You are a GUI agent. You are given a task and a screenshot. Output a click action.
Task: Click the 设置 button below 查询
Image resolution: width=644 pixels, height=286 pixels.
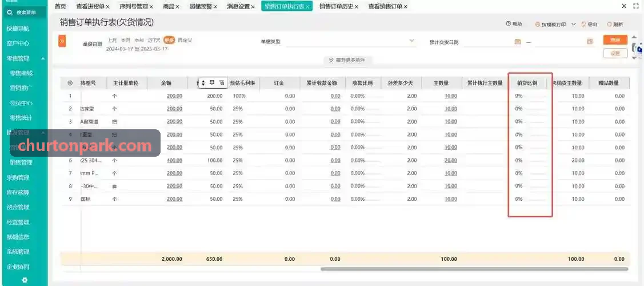(615, 53)
